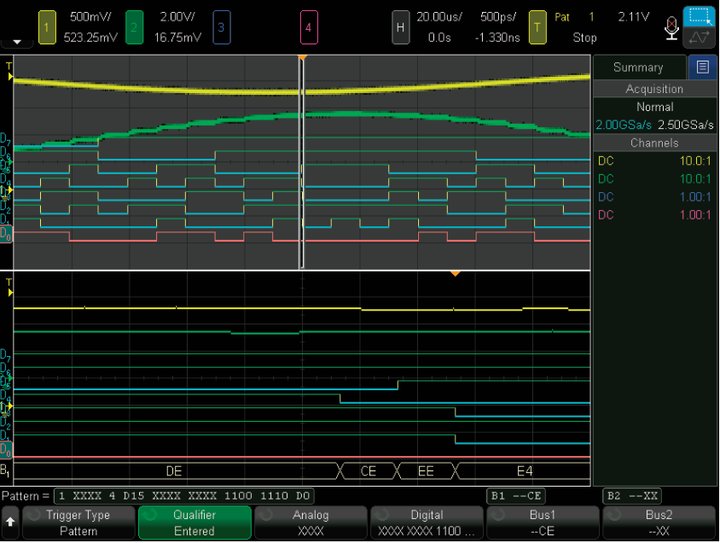
Task: Click the 16.75mV channel 2 offset
Action: pyautogui.click(x=178, y=37)
